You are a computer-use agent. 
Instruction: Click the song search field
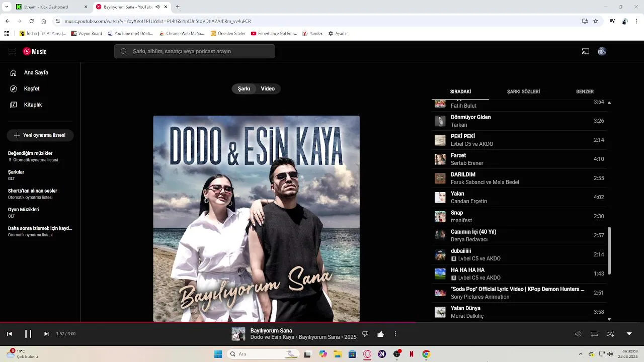194,51
